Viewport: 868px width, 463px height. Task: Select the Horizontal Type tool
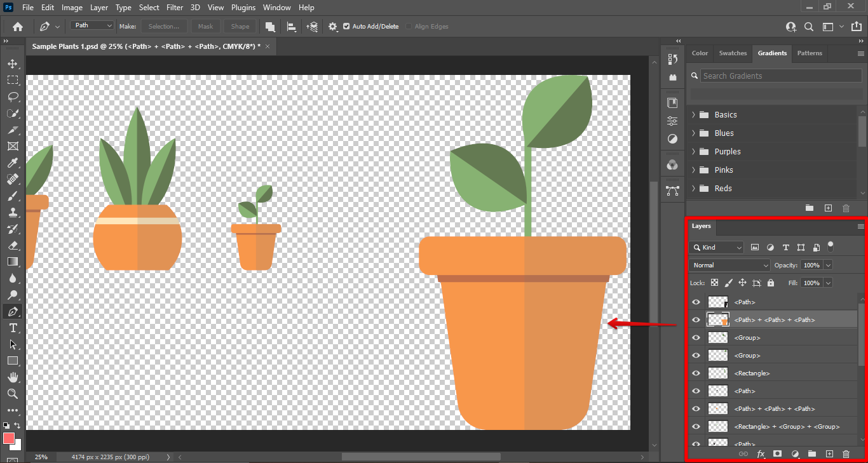pyautogui.click(x=13, y=328)
